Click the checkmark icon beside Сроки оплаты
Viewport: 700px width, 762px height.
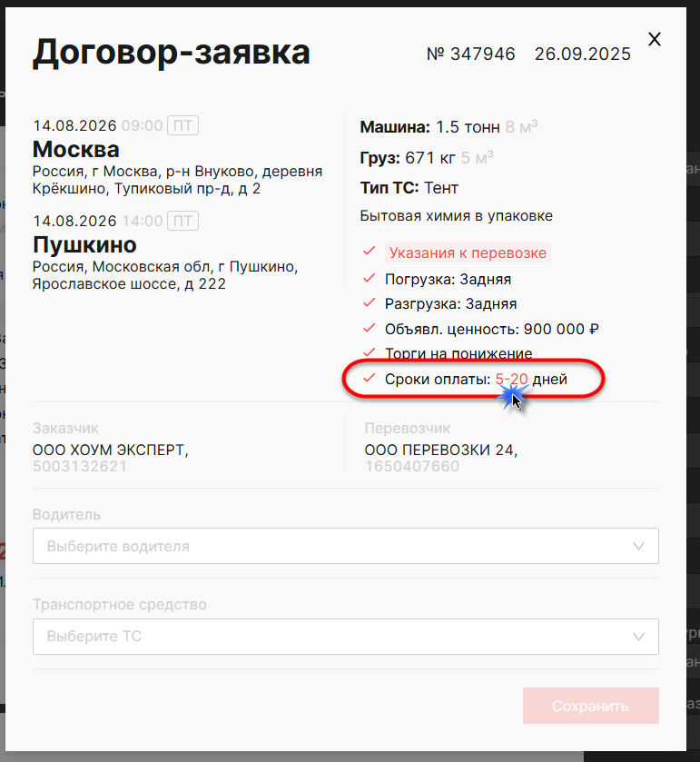[369, 378]
